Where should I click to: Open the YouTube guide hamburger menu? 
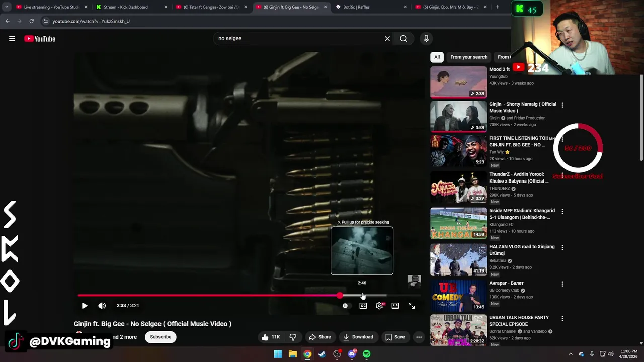click(x=12, y=39)
